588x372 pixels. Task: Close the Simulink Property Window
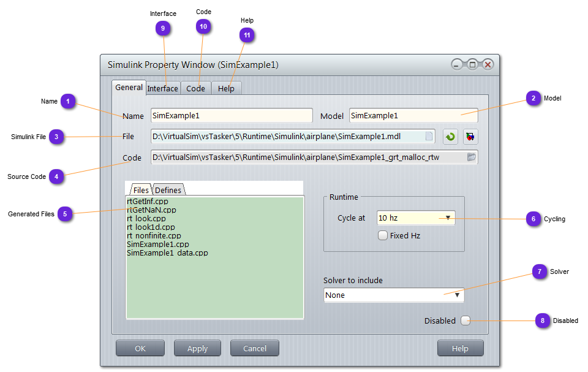point(488,64)
